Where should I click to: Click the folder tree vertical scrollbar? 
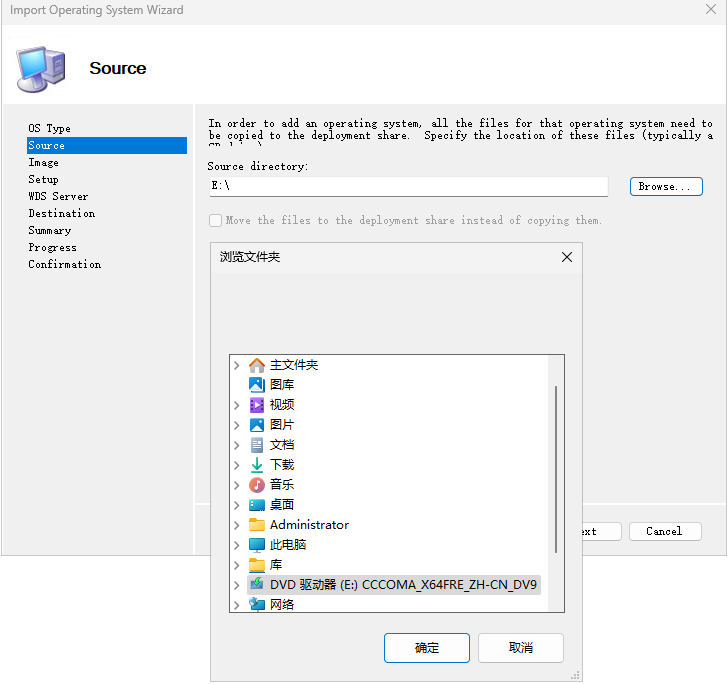(556, 470)
